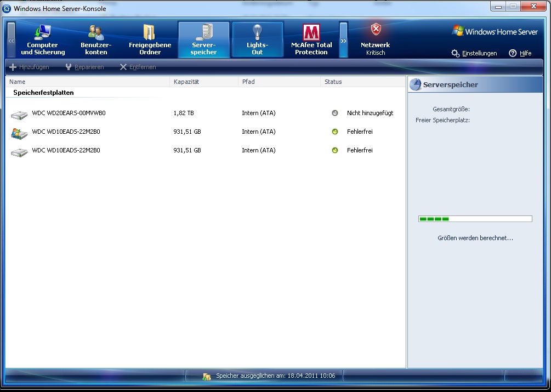Open the Benutzerkonten tab
This screenshot has height=392, width=551.
pyautogui.click(x=96, y=39)
